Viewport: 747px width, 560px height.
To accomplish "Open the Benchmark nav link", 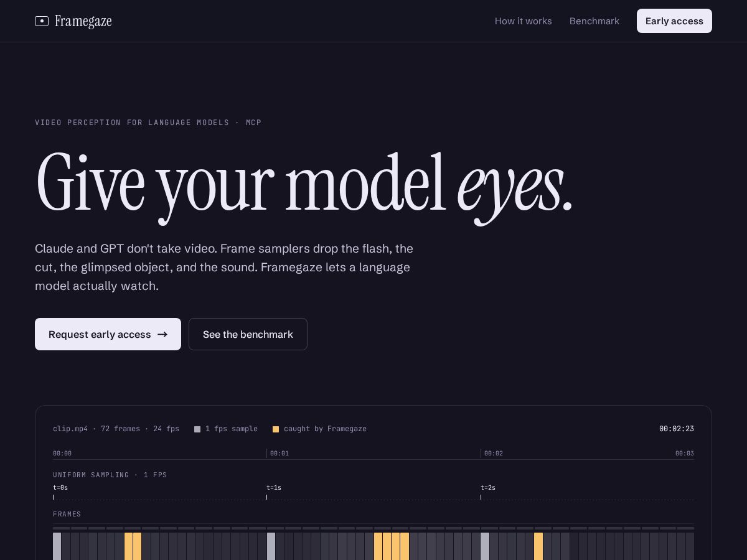I will [594, 21].
